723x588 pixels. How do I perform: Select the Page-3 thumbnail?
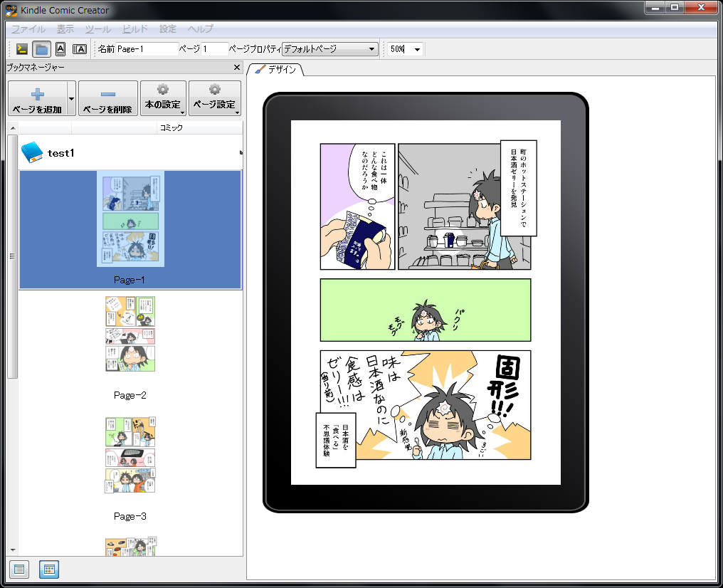point(130,455)
